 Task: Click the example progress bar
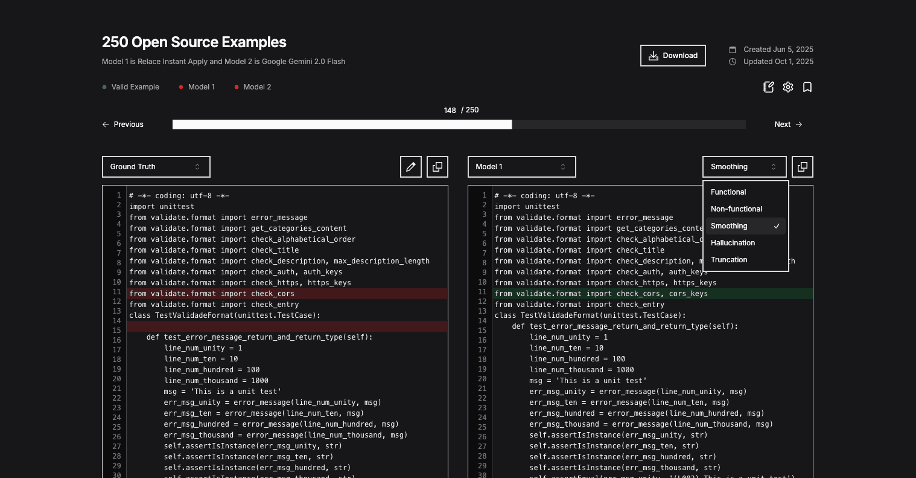coord(459,124)
